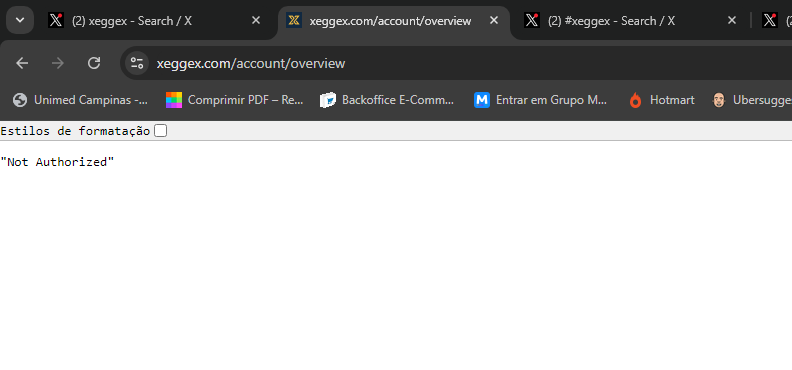Click the Comprimir PDF colorful icon

[x=174, y=100]
